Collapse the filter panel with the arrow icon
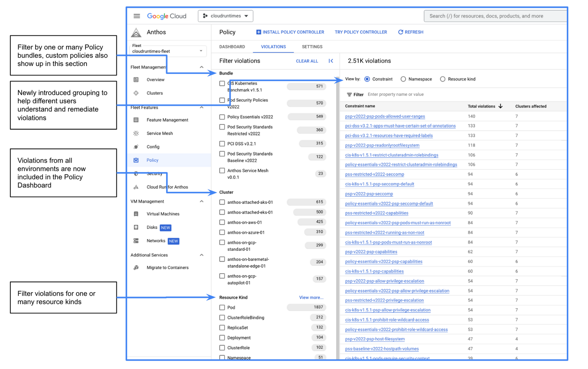588x369 pixels. tap(331, 61)
